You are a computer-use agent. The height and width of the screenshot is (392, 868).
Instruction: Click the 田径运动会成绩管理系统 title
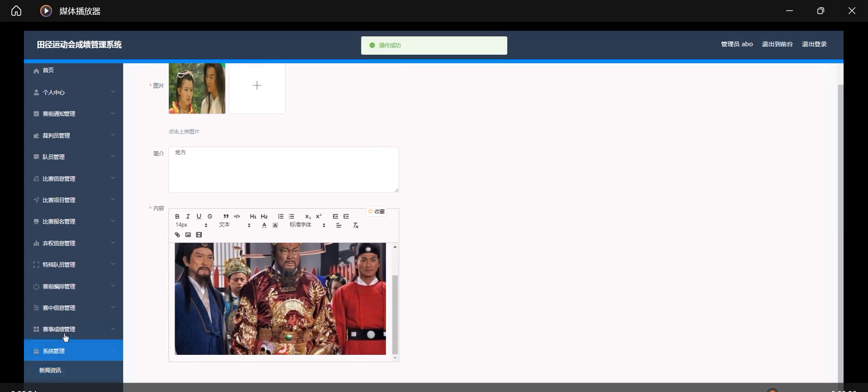point(80,44)
